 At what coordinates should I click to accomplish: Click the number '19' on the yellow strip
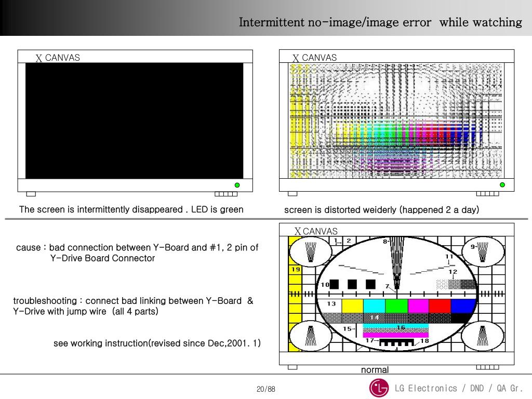click(x=296, y=270)
